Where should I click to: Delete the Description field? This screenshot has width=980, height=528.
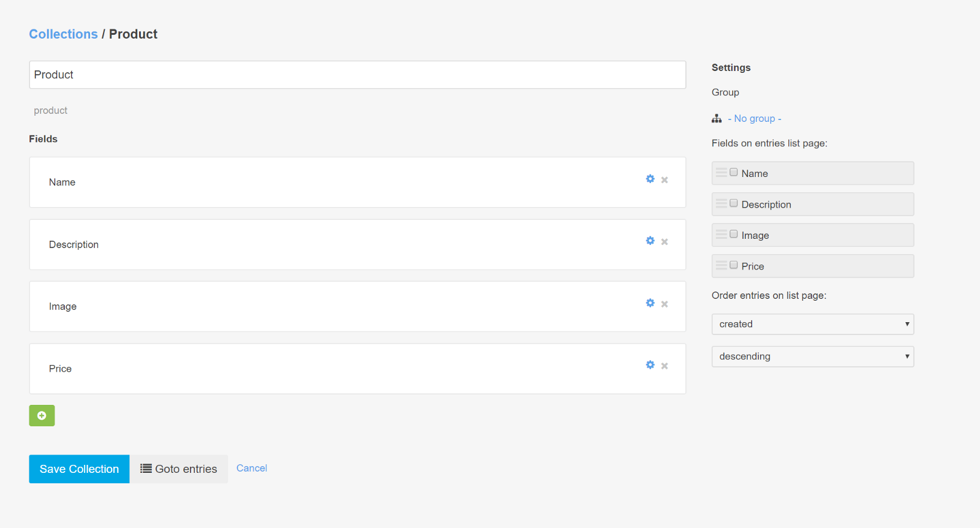coord(665,242)
